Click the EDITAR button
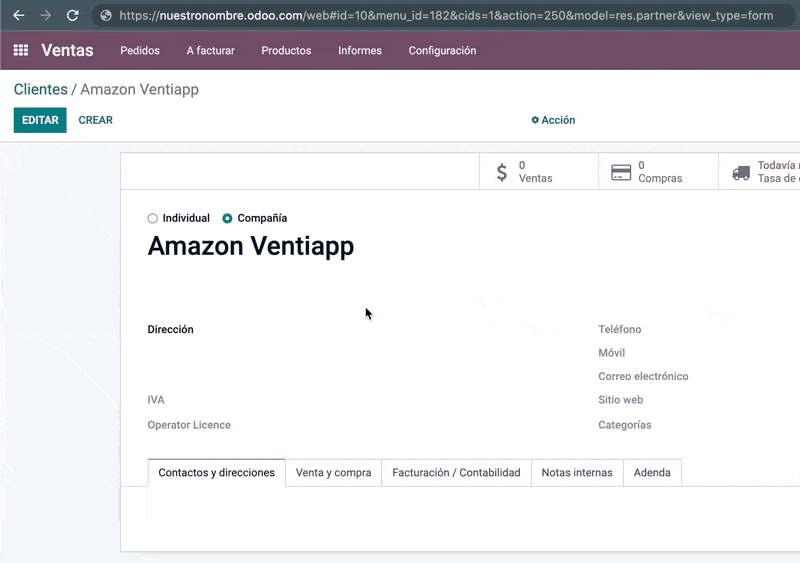Screen dimensions: 800x563 pos(40,120)
